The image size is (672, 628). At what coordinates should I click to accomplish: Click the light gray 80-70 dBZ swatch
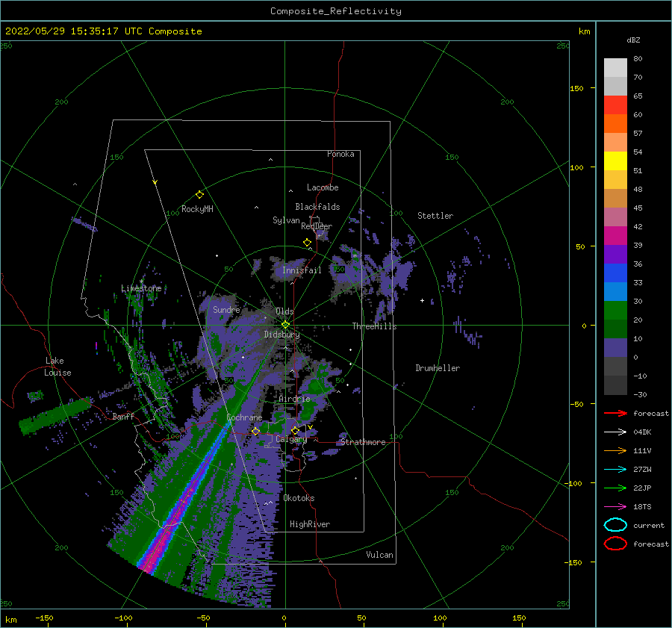[x=615, y=68]
